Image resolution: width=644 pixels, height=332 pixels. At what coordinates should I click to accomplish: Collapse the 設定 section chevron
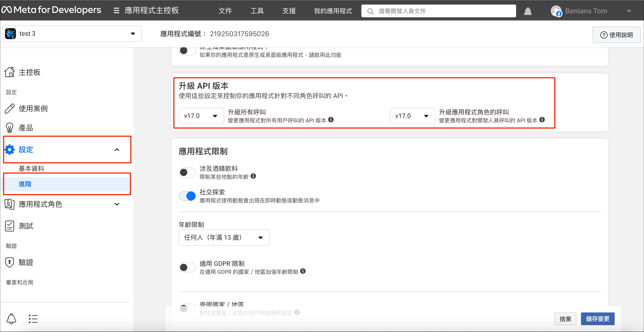point(117,150)
